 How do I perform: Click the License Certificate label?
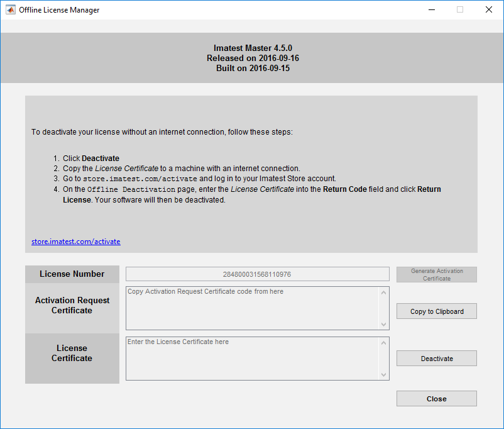click(72, 353)
